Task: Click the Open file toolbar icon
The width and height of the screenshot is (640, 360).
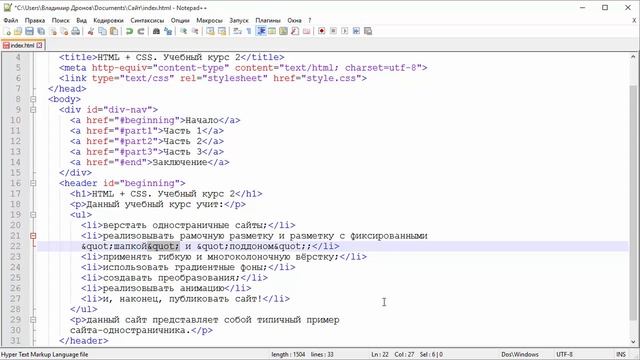Action: [x=18, y=31]
